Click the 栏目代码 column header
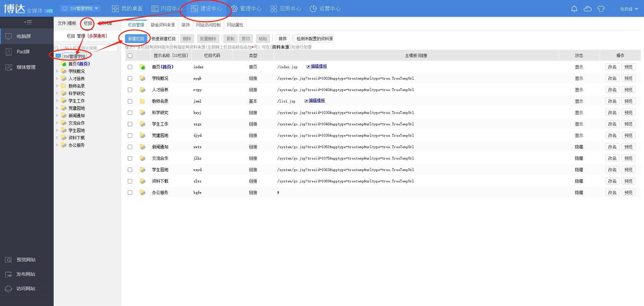Viewport: 644px width, 306px height. (x=212, y=55)
